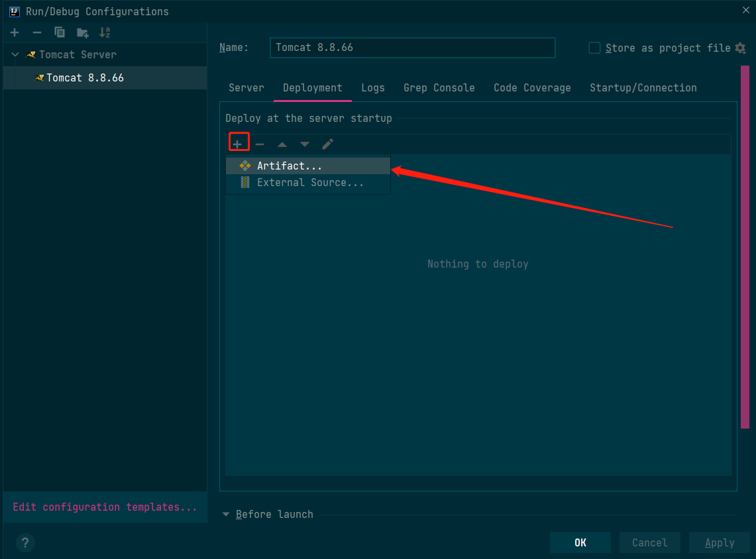Viewport: 756px width, 559px height.
Task: Open the Logs tab
Action: tap(372, 87)
